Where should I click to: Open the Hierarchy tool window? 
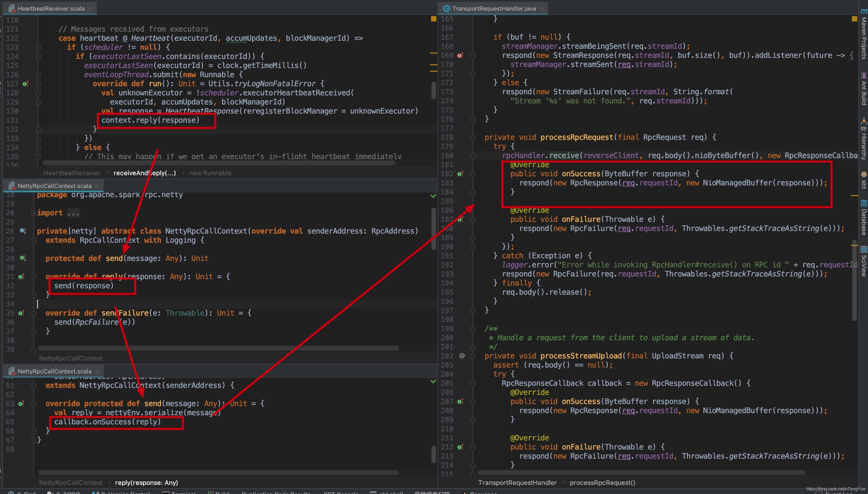[864, 139]
